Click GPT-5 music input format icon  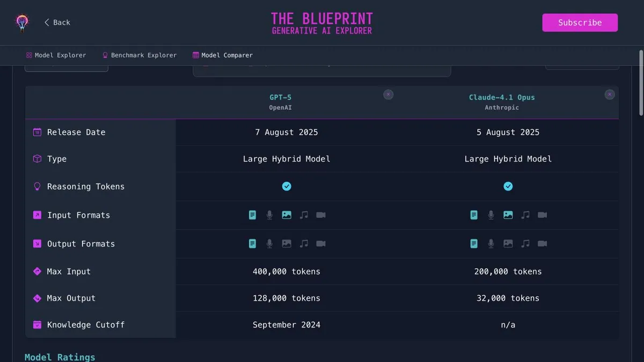coord(304,215)
